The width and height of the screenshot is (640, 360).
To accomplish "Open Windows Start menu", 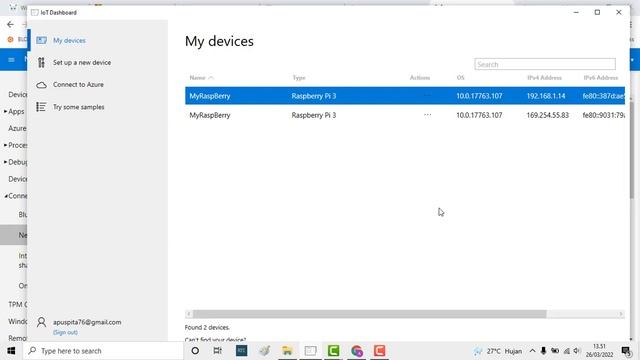I will (x=11, y=351).
